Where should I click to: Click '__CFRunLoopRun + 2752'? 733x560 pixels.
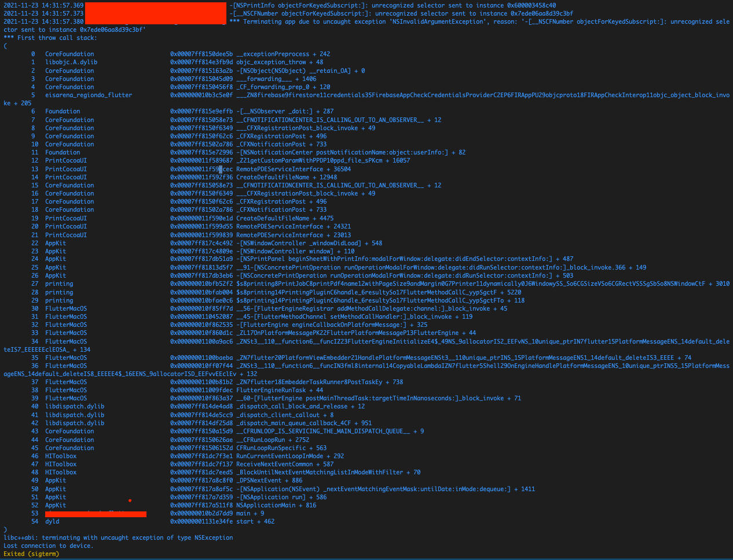click(273, 440)
